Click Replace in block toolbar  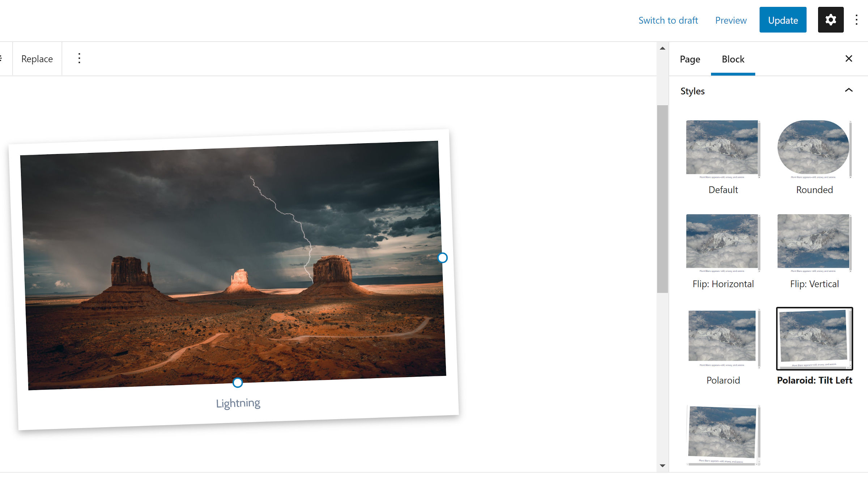(37, 59)
